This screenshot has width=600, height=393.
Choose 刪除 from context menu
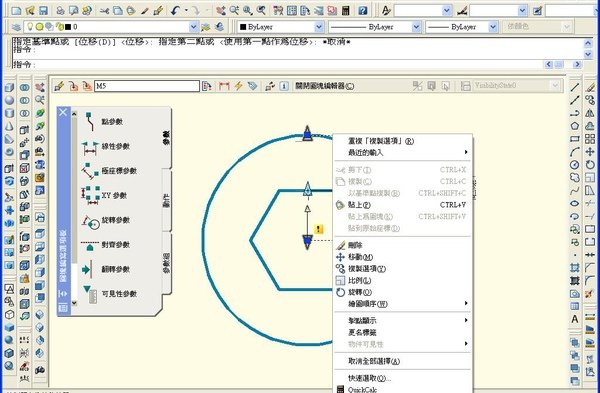coord(403,245)
